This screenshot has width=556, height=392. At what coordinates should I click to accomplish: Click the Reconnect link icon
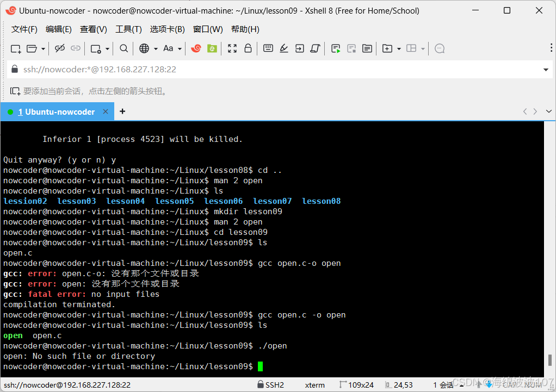pos(76,48)
